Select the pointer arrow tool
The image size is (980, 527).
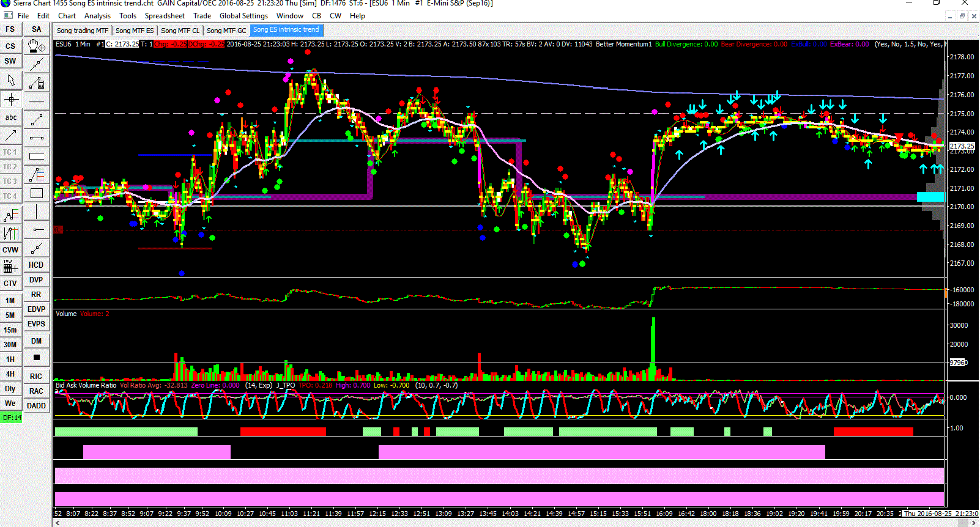coord(10,80)
